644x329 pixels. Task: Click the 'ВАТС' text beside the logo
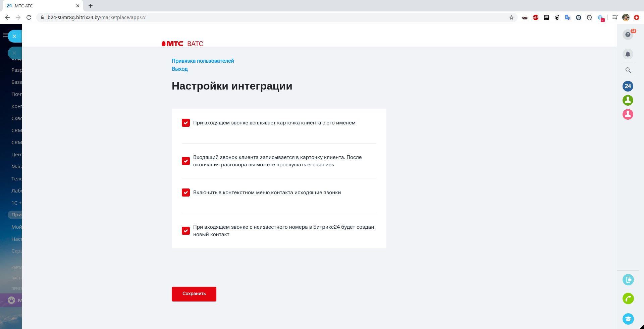(195, 44)
